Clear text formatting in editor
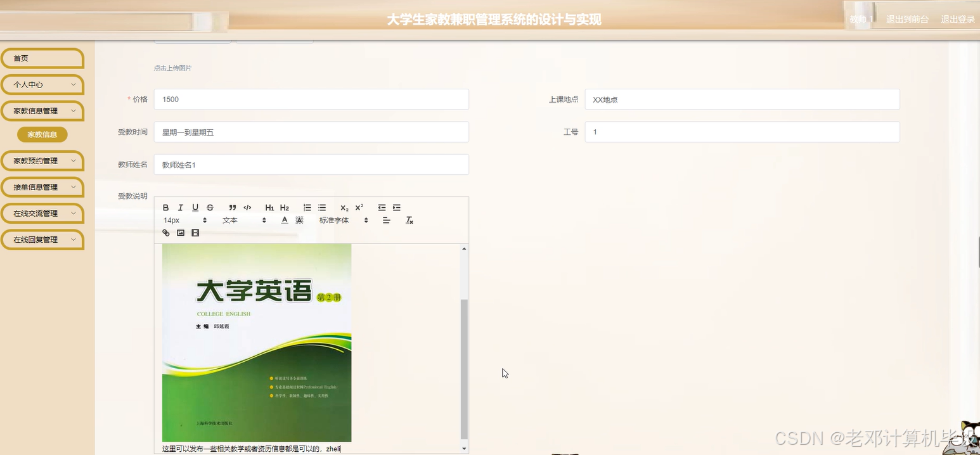Screen dimensions: 980x455 [409, 221]
